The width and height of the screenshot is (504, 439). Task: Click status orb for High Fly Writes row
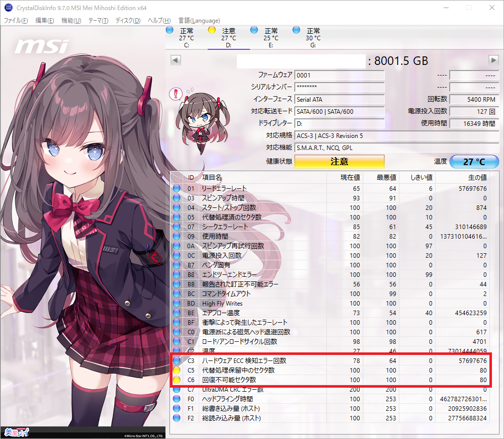177,303
